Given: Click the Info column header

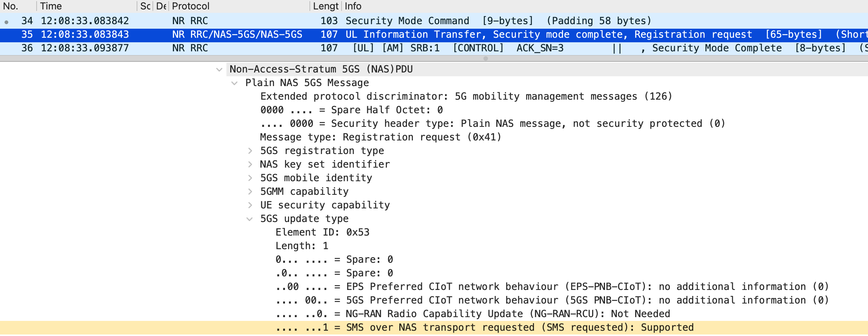Looking at the screenshot, I should (353, 6).
